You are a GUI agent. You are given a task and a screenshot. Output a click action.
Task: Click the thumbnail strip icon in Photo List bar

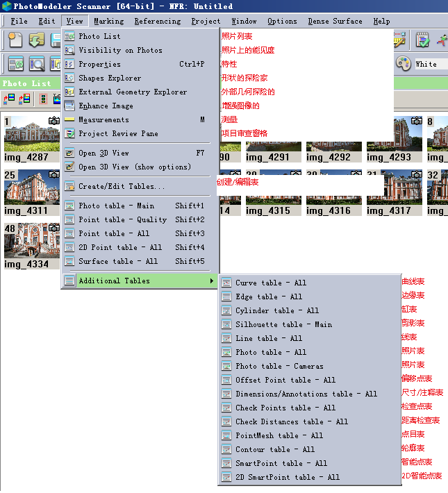coord(43,99)
